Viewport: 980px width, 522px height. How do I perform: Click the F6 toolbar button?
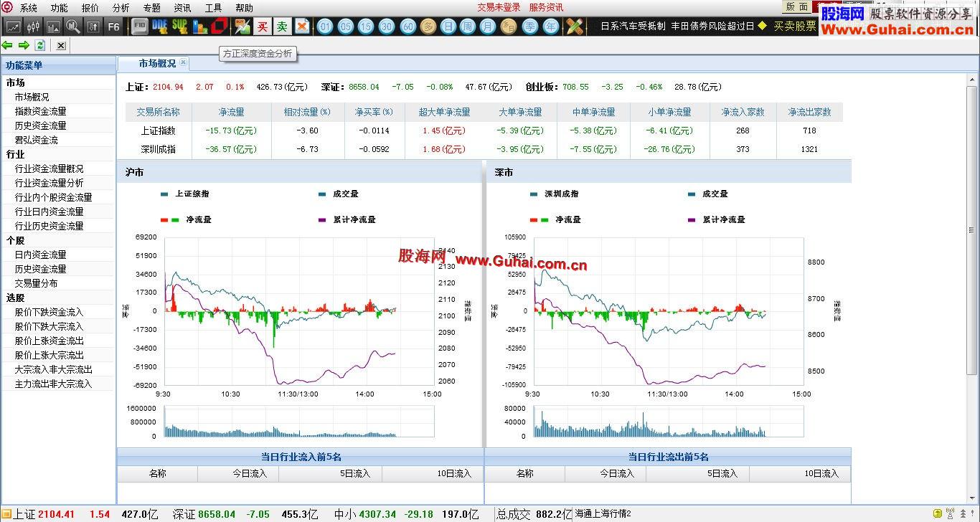(x=113, y=27)
